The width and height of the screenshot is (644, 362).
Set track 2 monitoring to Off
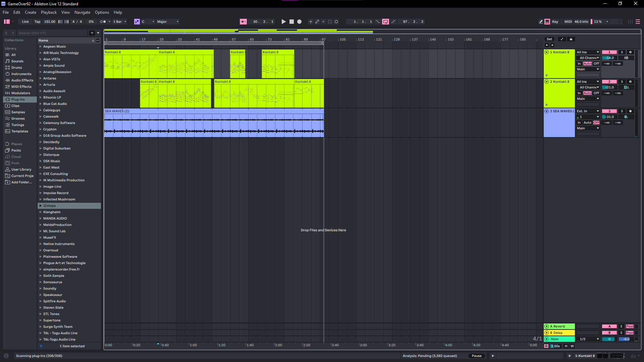[x=596, y=93]
